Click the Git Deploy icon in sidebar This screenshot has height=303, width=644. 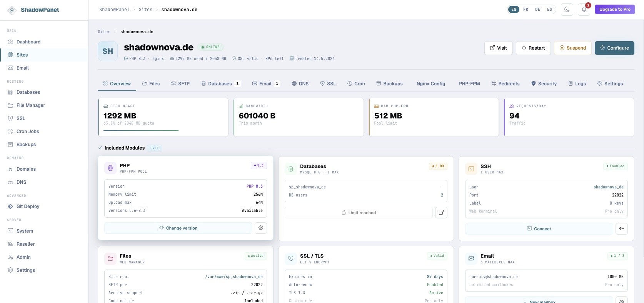[x=10, y=206]
